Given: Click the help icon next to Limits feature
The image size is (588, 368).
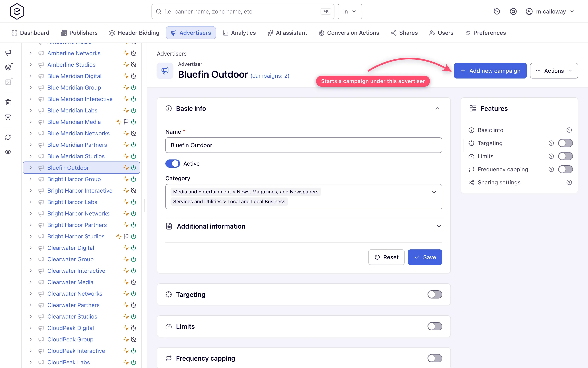Looking at the screenshot, I should 551,156.
